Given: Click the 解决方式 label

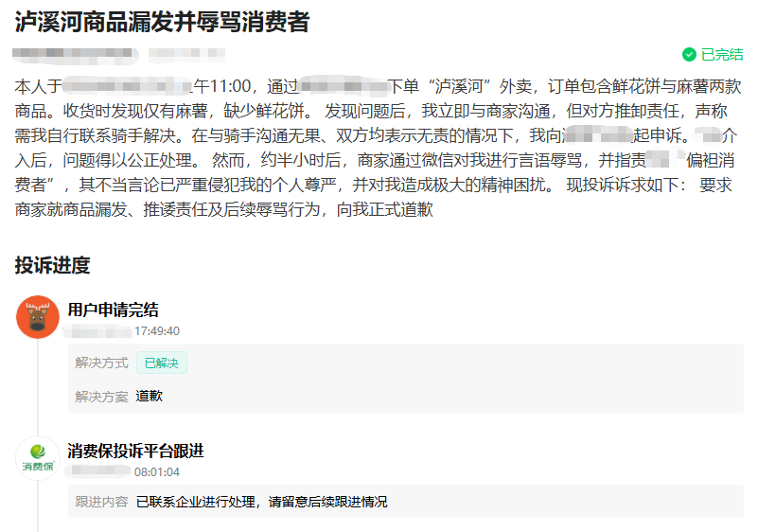Looking at the screenshot, I should [101, 363].
